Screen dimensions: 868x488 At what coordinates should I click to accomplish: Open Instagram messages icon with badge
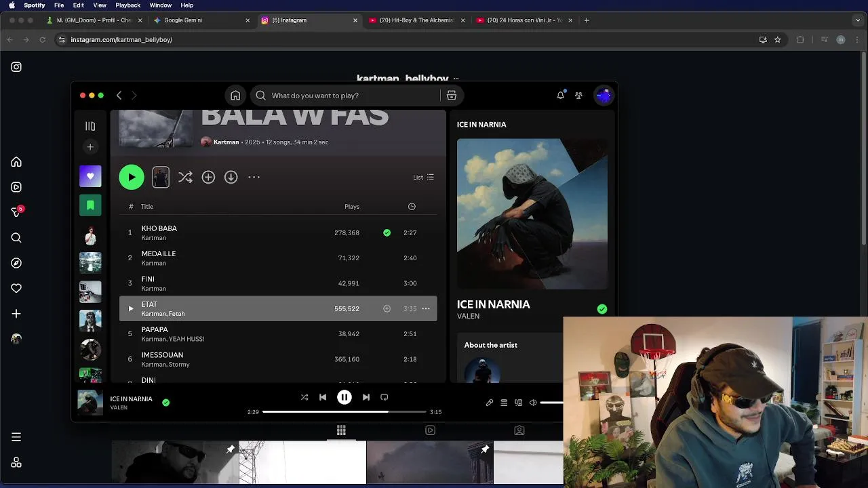click(16, 212)
